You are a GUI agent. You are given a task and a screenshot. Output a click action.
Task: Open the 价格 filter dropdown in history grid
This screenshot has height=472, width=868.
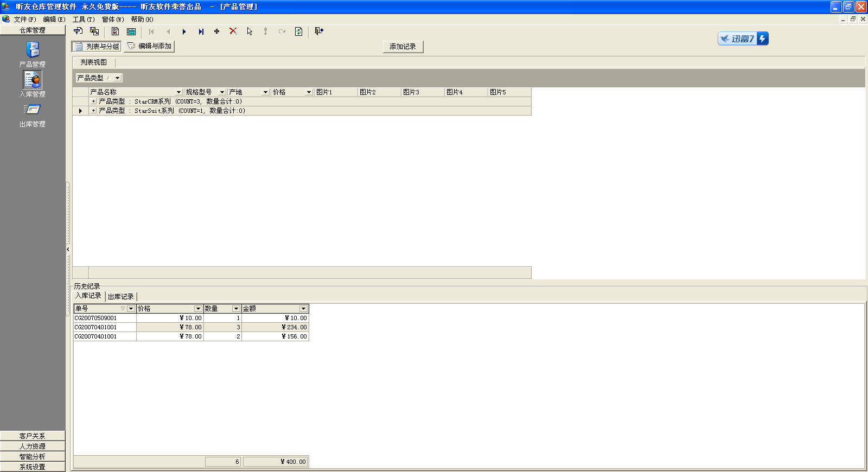[x=198, y=309]
